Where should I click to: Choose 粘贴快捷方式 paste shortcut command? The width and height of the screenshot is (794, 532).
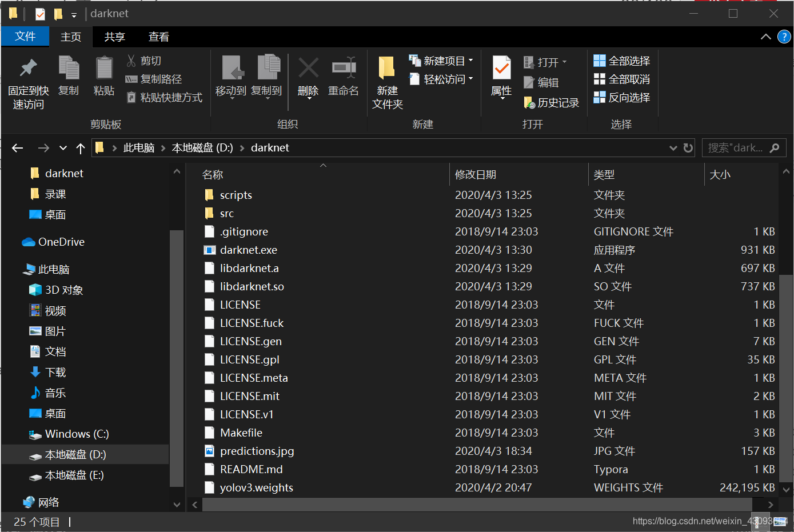click(164, 97)
